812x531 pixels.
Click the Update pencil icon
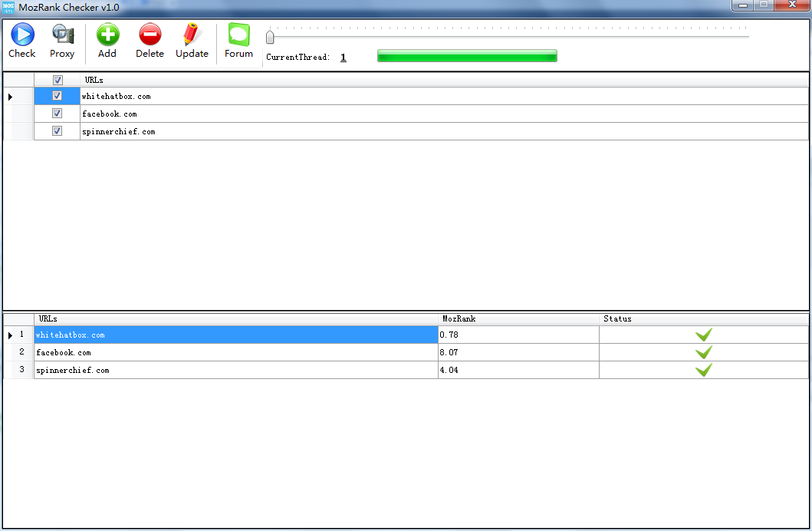pos(192,35)
